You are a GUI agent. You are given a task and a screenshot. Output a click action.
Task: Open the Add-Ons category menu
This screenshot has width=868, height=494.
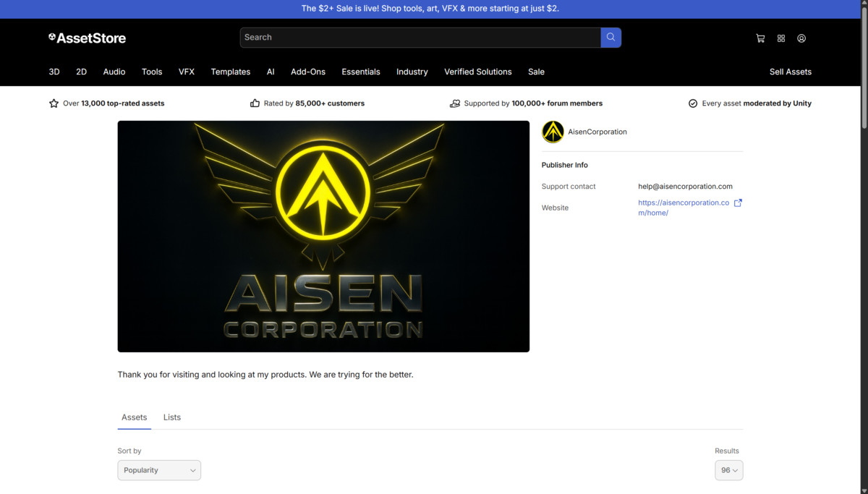click(308, 72)
